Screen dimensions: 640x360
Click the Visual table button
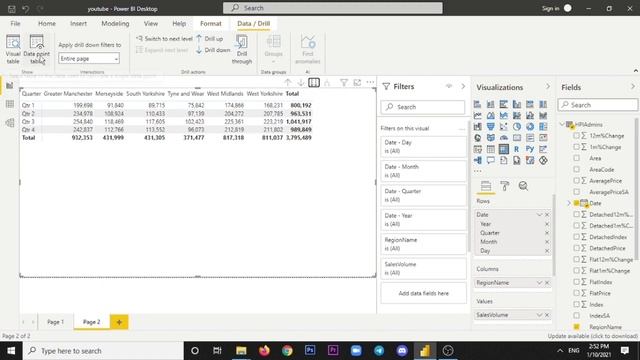[13, 49]
